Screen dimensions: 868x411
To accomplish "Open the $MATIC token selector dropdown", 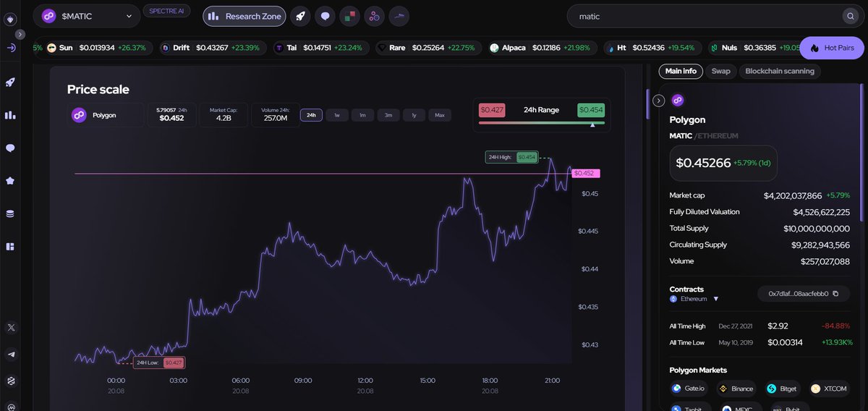I will (x=88, y=15).
